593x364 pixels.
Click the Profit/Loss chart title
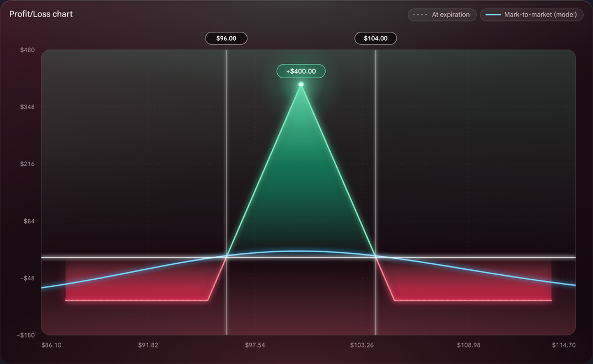[41, 14]
